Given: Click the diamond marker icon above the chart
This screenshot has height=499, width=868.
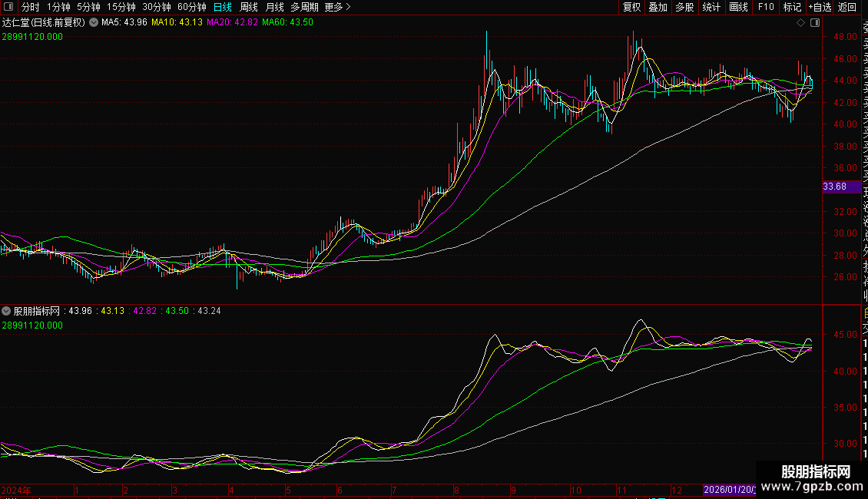Looking at the screenshot, I should pos(800,23).
